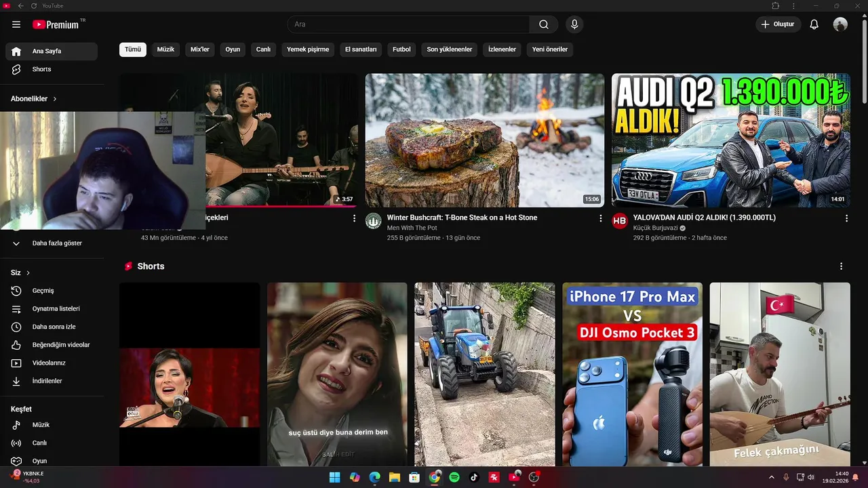Image resolution: width=868 pixels, height=488 pixels.
Task: Start voice search with the microphone
Action: (x=574, y=24)
